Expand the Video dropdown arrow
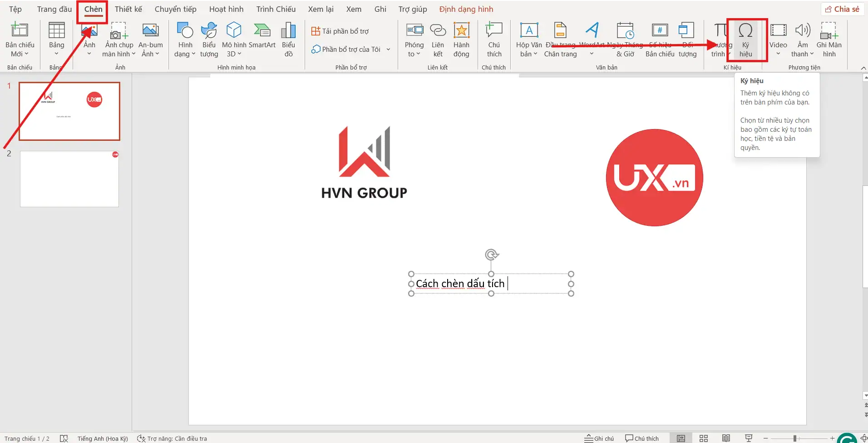Viewport: 868px width, 443px height. [778, 54]
